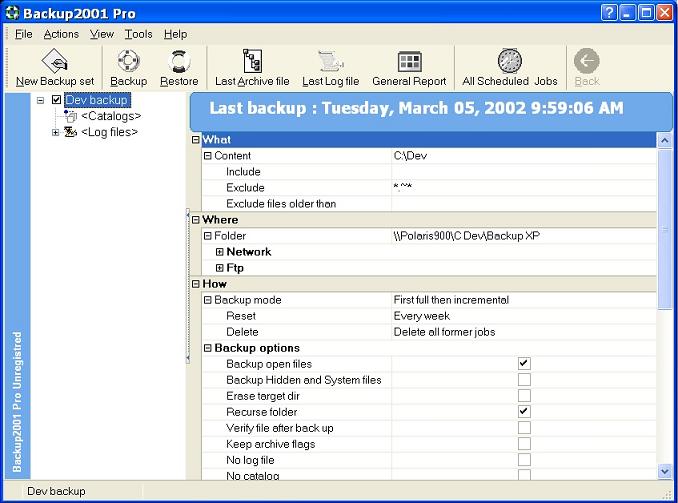Select the Dev backup tree item

click(97, 100)
